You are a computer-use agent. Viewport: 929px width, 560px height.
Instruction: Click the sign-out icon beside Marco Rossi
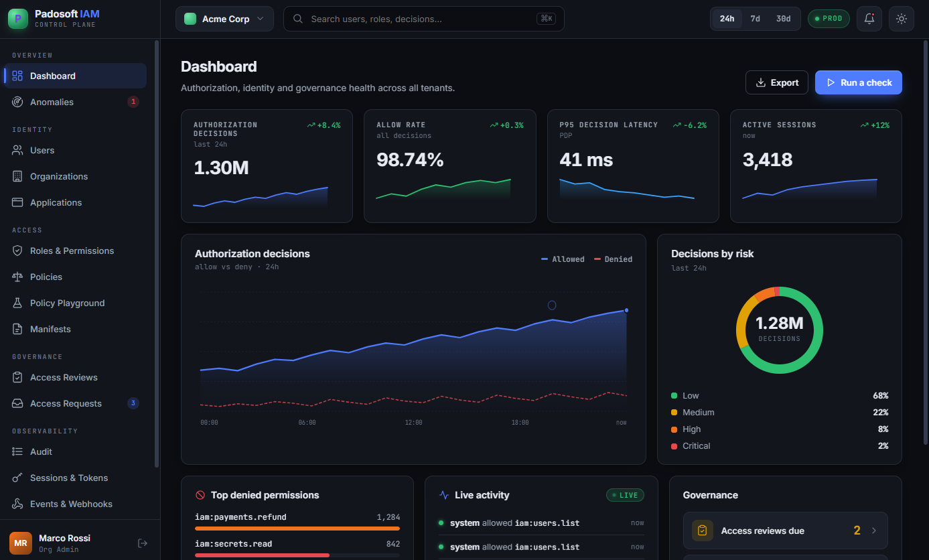[x=142, y=543]
